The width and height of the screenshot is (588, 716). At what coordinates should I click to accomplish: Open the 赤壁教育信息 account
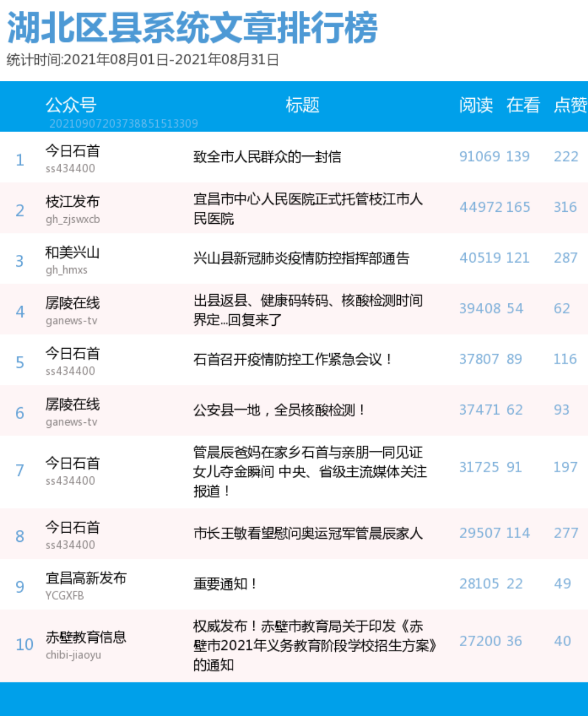click(86, 637)
